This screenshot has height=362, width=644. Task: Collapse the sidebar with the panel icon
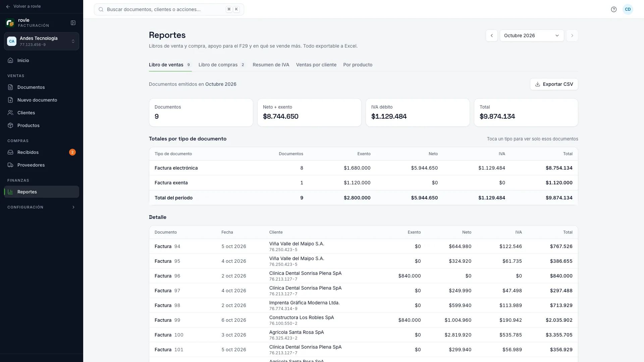[73, 23]
